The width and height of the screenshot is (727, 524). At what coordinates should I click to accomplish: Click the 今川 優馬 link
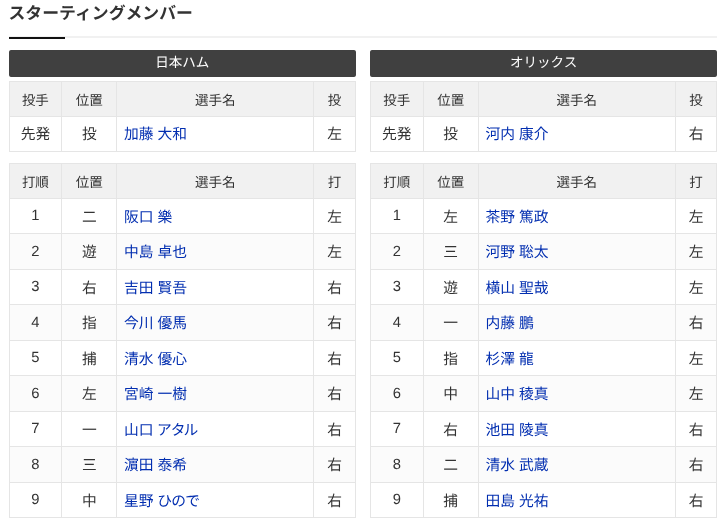(155, 323)
